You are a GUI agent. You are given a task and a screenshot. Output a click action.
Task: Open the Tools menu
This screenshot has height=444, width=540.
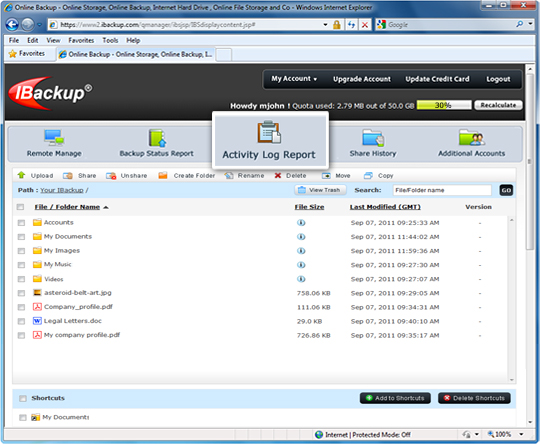(110, 40)
